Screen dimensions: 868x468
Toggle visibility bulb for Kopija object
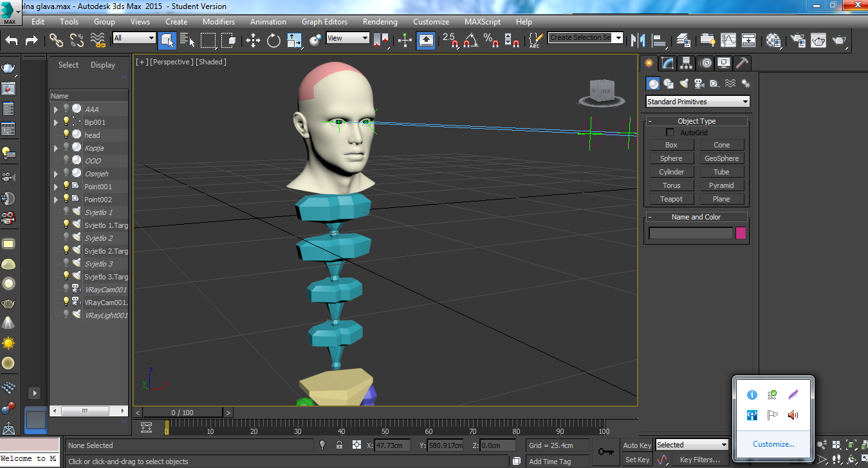[66, 147]
